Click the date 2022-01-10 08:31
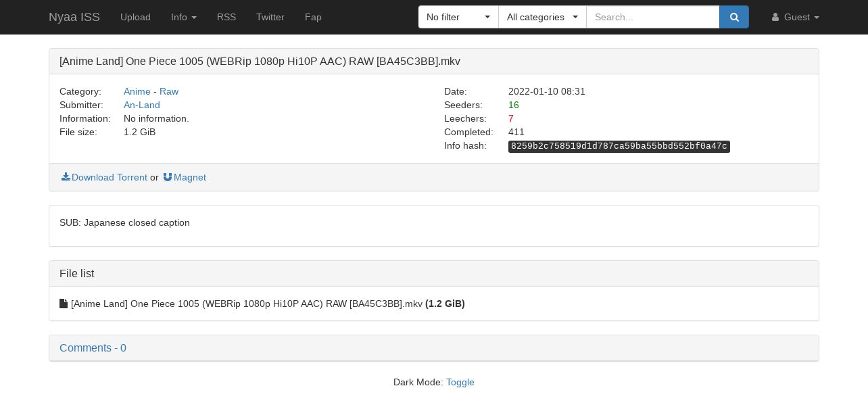 click(x=547, y=91)
